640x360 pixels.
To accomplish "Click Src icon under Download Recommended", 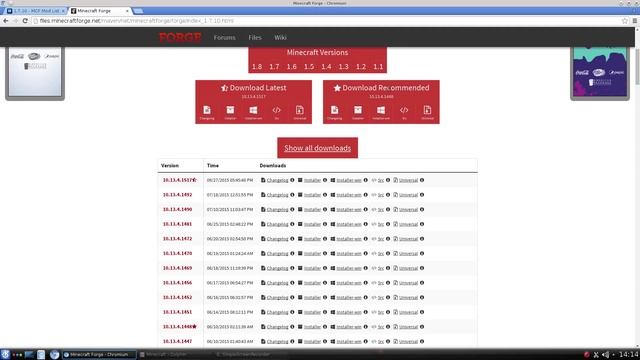I will click(404, 111).
